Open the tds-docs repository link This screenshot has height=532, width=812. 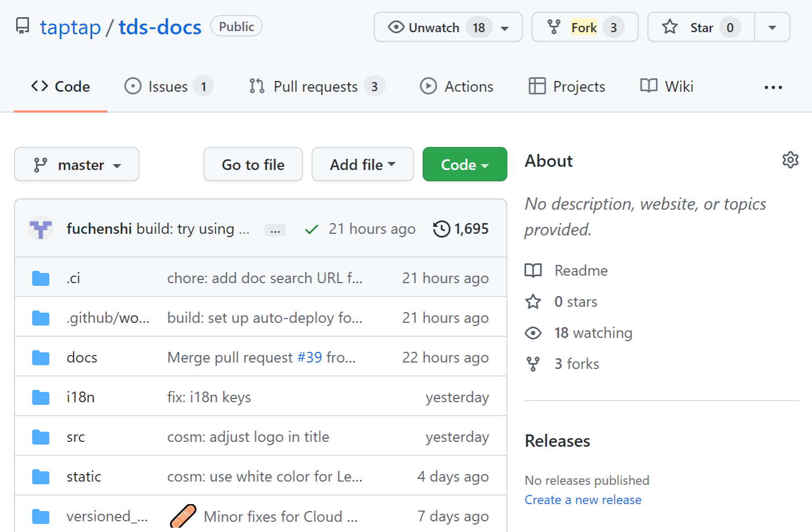[x=160, y=27]
